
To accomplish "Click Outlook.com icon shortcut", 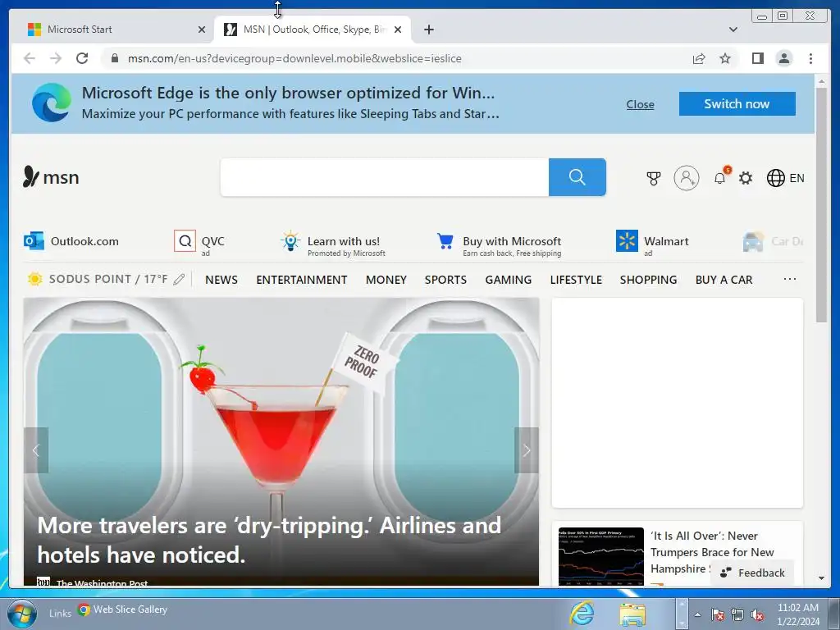I will pos(34,241).
